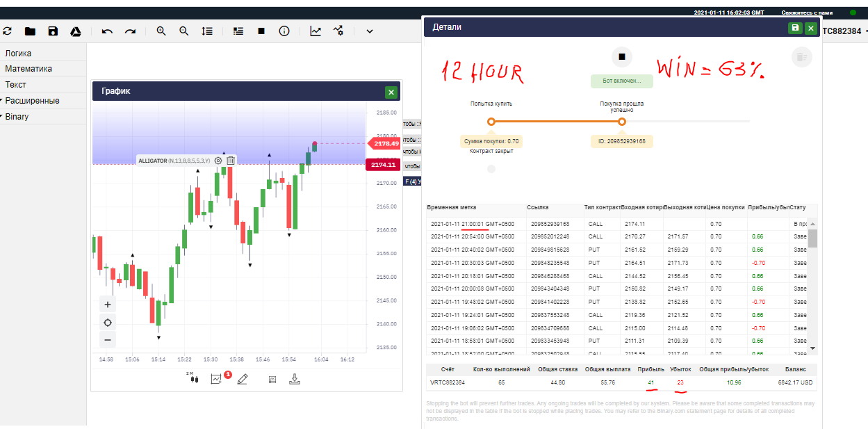Screen dimensions: 868x429
Task: Undo the last action
Action: (x=107, y=31)
